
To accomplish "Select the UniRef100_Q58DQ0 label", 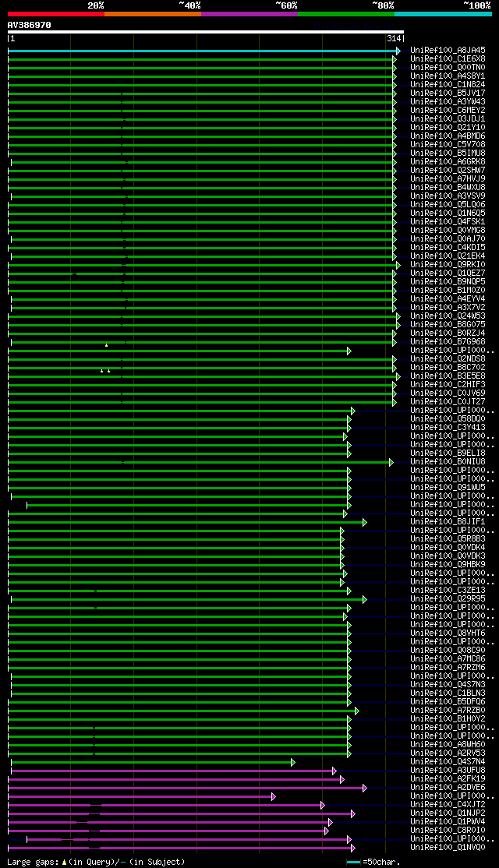I will [x=448, y=419].
